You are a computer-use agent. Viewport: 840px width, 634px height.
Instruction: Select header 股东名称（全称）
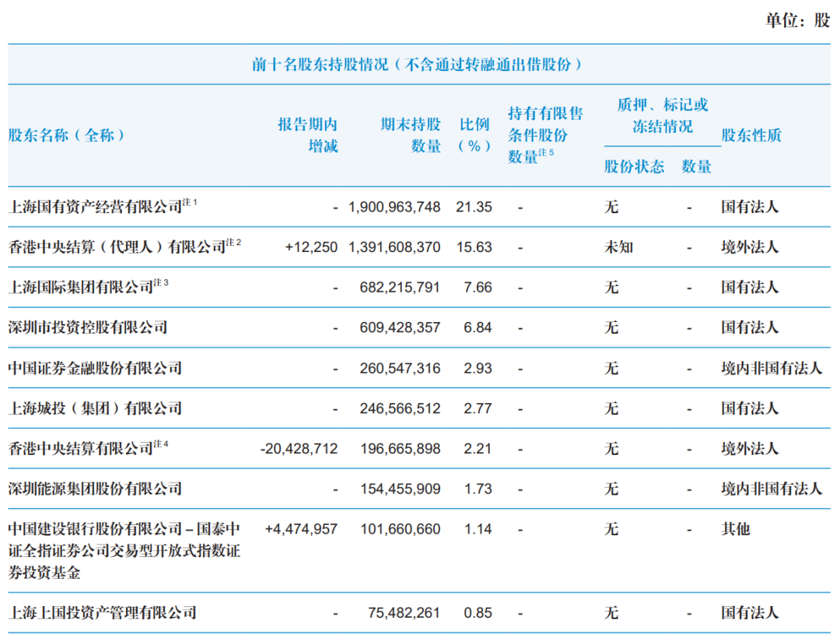pos(66,135)
